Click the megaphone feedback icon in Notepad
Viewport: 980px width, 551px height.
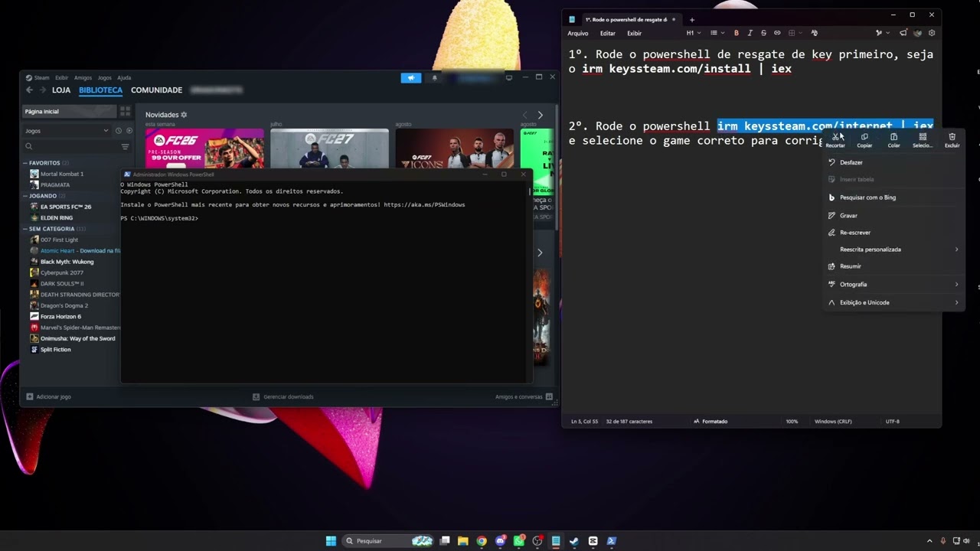coord(903,33)
